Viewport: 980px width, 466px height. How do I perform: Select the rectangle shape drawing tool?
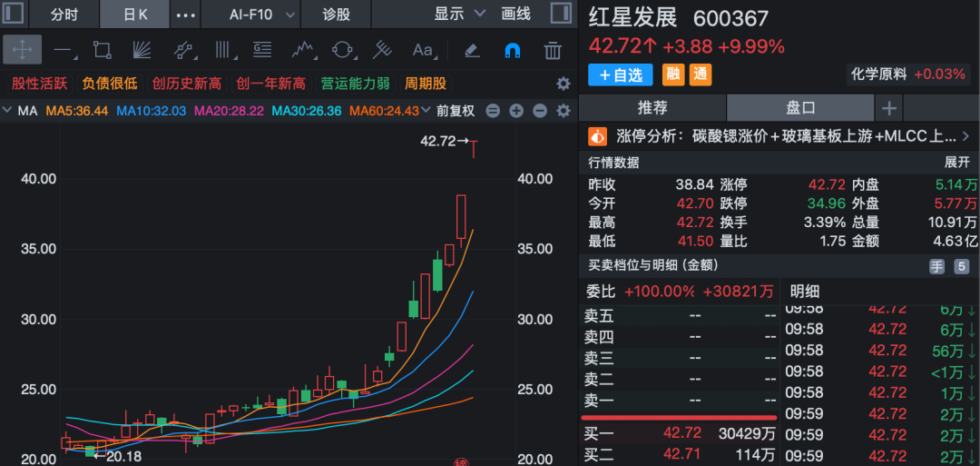pos(102,49)
